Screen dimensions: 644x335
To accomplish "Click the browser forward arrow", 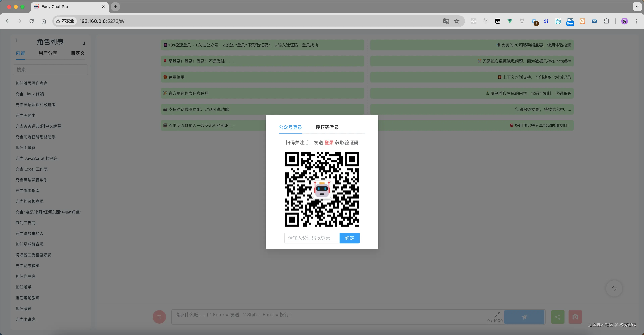I will pos(19,21).
